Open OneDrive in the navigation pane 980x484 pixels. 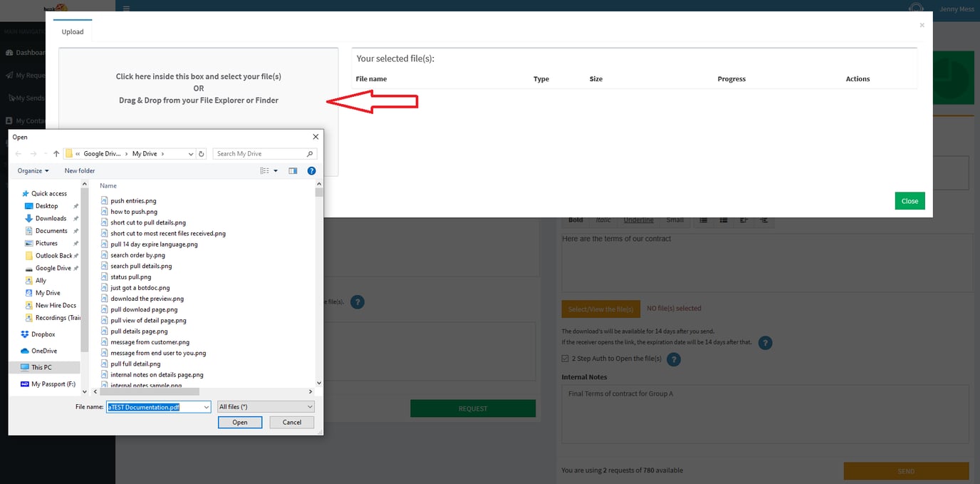[38, 351]
